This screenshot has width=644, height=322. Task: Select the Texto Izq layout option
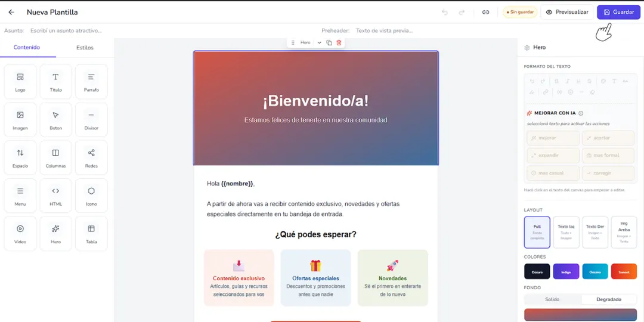566,233
